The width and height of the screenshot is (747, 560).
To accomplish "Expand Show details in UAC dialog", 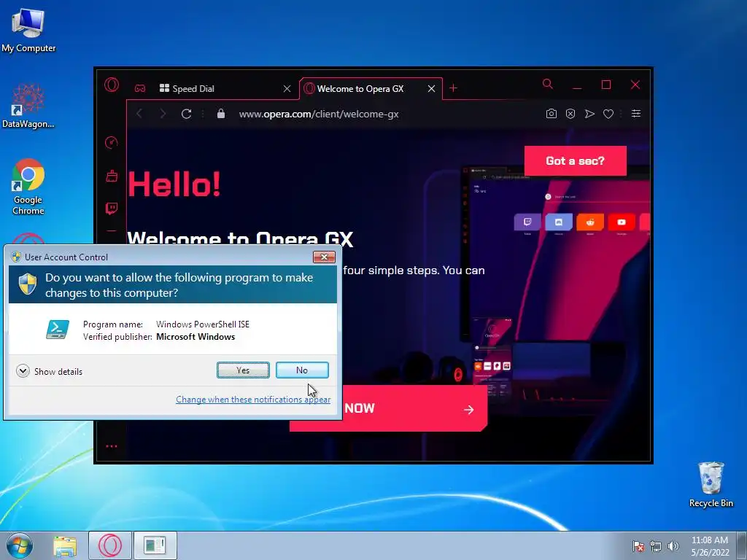I will (x=49, y=371).
